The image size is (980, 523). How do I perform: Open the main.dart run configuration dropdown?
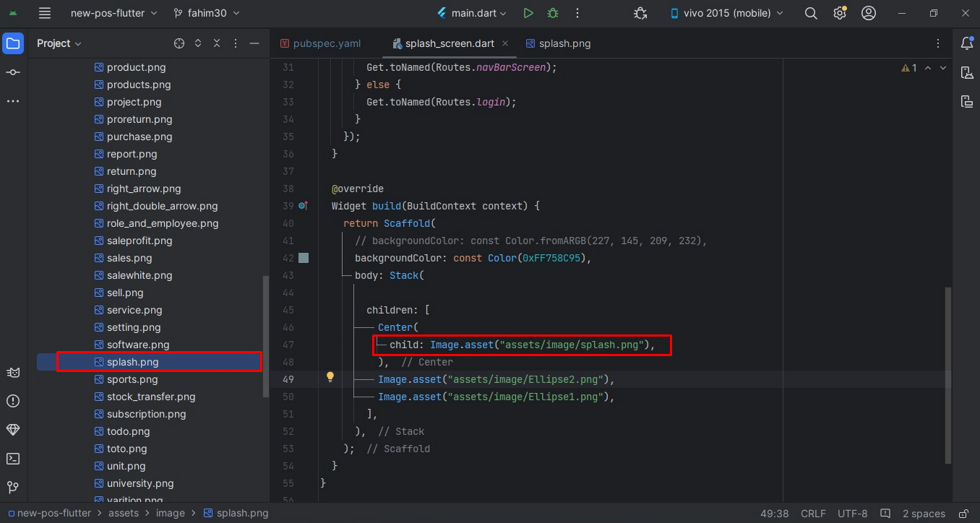(472, 13)
